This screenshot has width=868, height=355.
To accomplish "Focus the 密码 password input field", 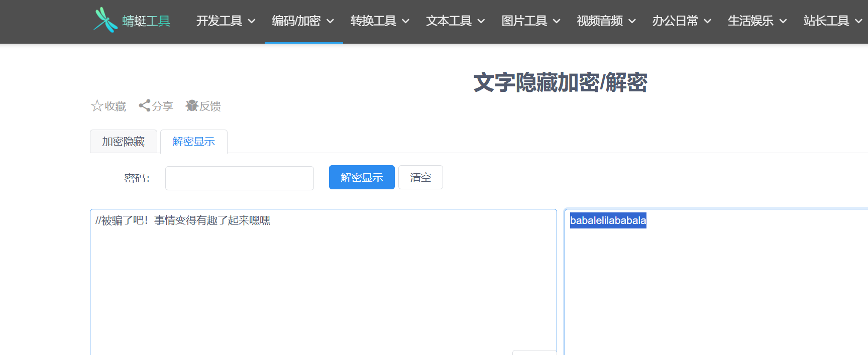I will 240,178.
